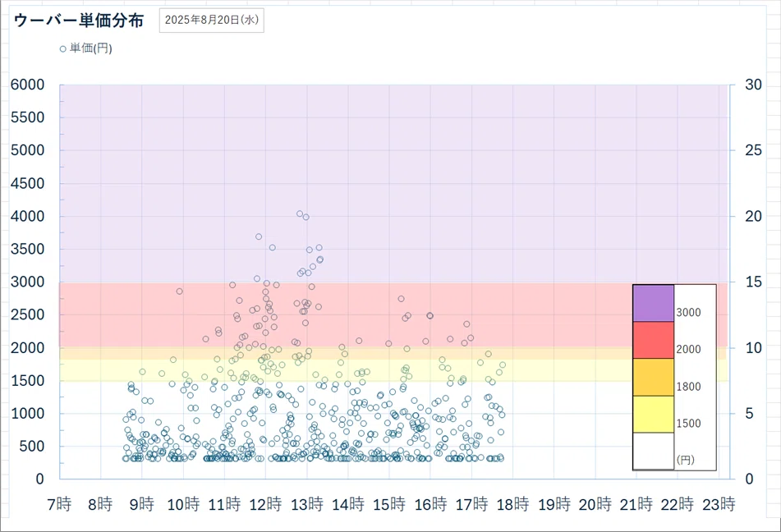Select the 単価(円) legend label
This screenshot has height=532, width=781.
(91, 48)
